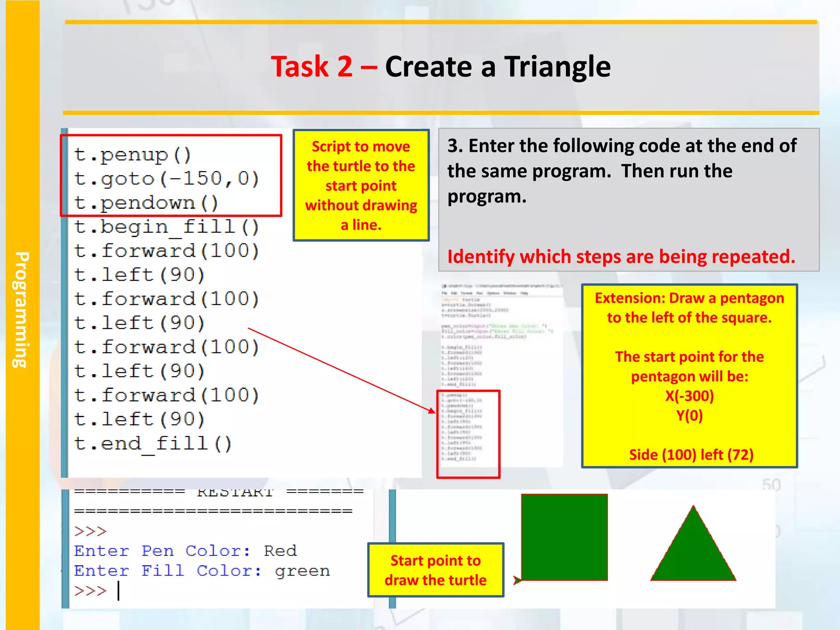Click the t.goto(-150,0) code line
The width and height of the screenshot is (840, 630).
coord(167,179)
